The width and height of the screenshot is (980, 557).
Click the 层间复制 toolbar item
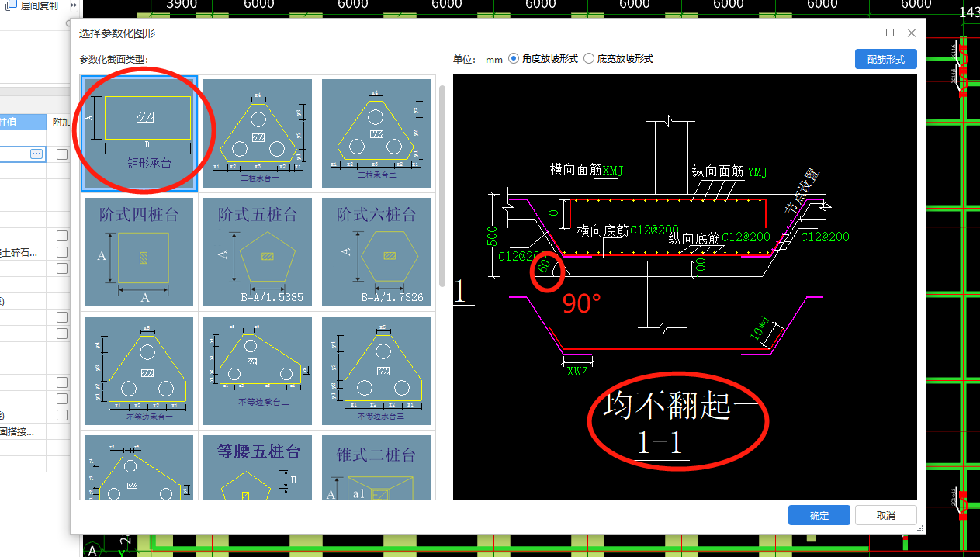[x=33, y=6]
